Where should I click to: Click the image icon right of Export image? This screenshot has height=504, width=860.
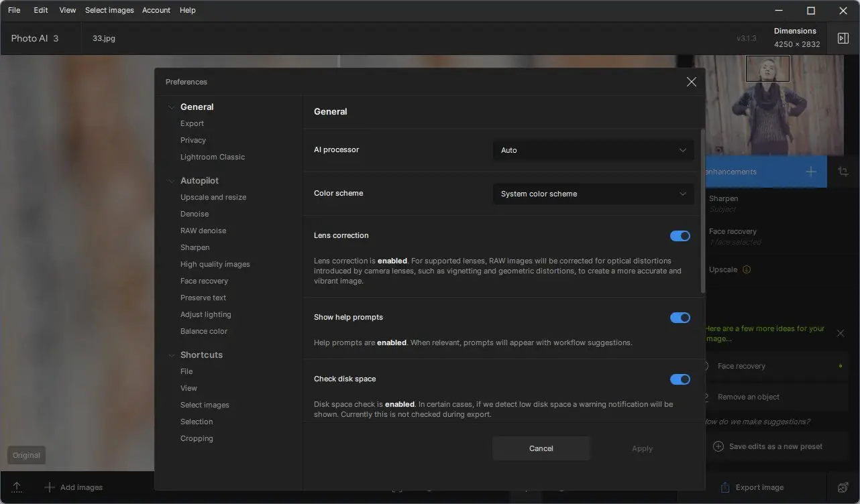(x=843, y=487)
